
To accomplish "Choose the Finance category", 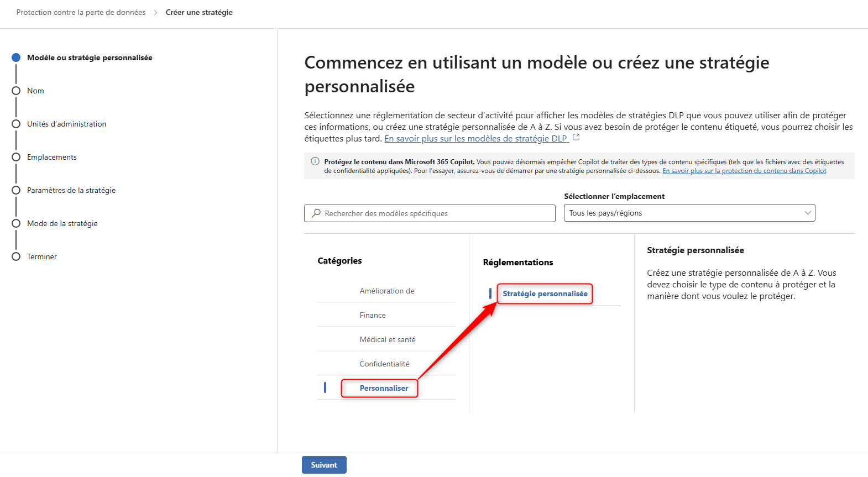I will 373,315.
